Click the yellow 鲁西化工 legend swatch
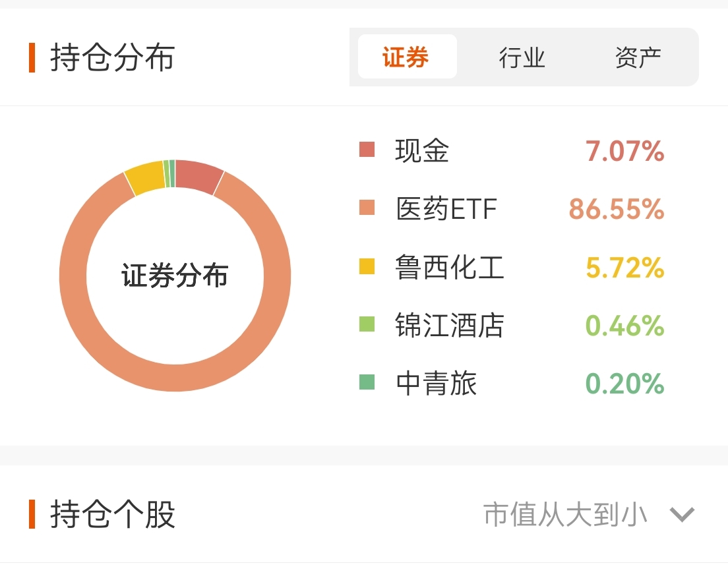The image size is (728, 586). pyautogui.click(x=367, y=266)
